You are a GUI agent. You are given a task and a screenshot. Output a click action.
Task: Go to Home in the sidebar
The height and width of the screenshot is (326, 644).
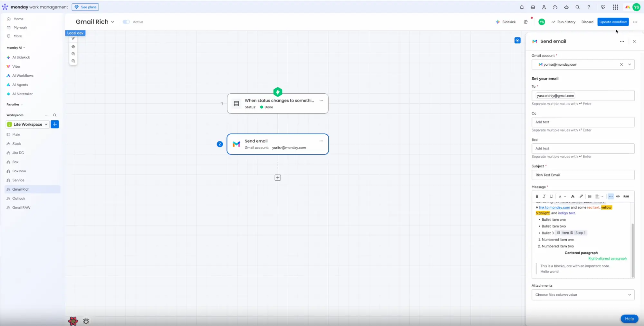(x=18, y=19)
